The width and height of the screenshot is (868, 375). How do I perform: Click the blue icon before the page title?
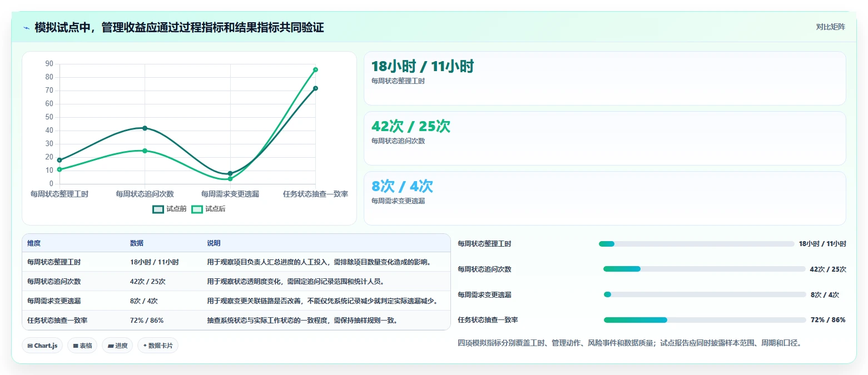click(x=26, y=28)
